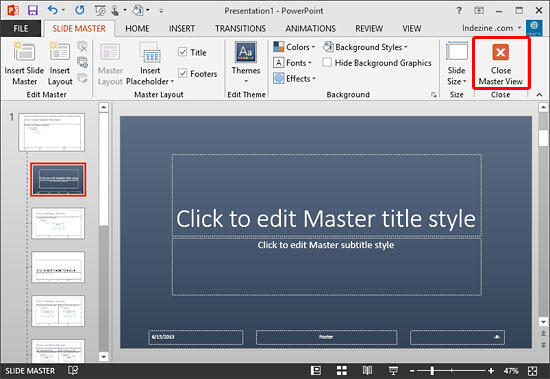This screenshot has height=379, width=550.
Task: Switch to Normal view in status bar
Action: (x=316, y=371)
